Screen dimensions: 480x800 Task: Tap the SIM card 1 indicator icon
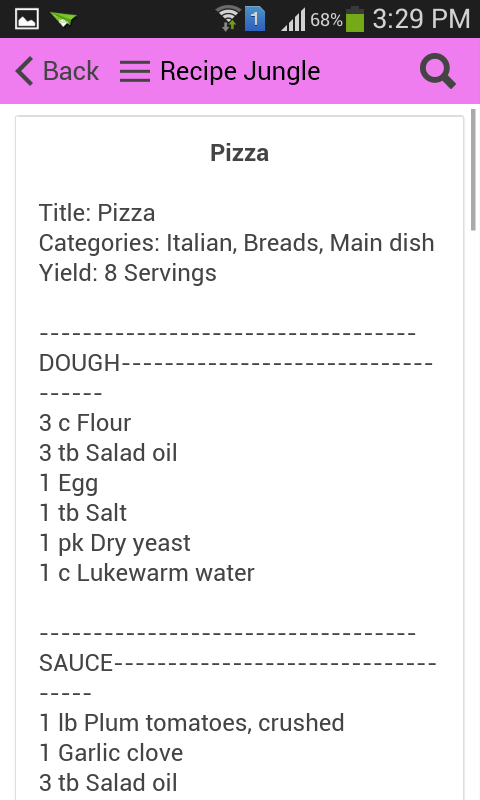[255, 19]
